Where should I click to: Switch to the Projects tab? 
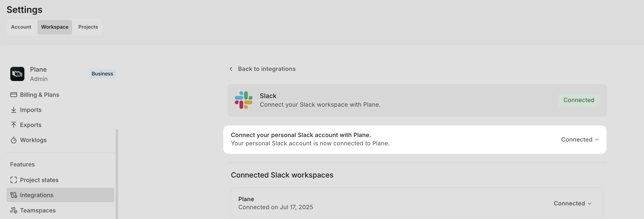(88, 27)
